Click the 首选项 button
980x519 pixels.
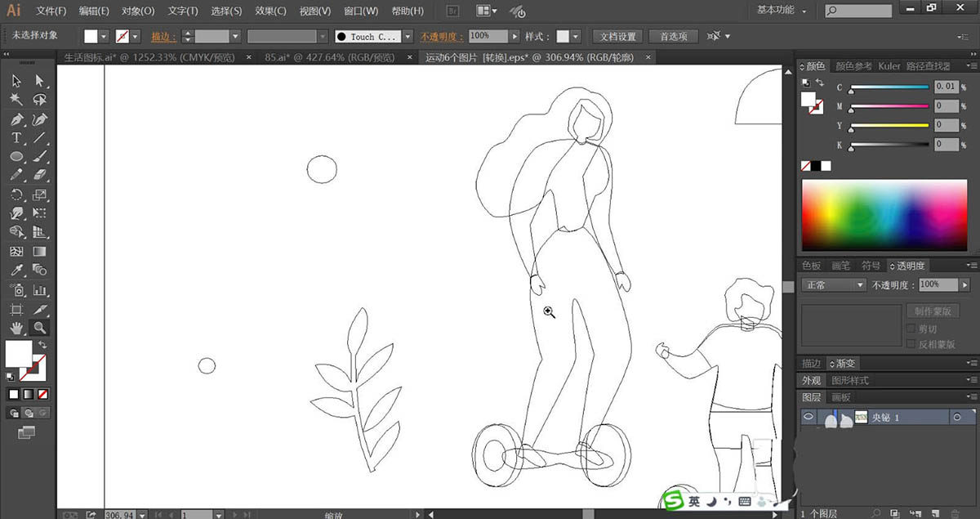[674, 37]
